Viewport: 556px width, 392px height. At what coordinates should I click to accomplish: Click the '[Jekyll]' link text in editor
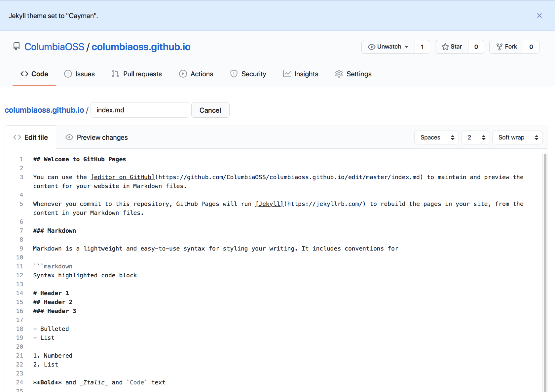[269, 204]
